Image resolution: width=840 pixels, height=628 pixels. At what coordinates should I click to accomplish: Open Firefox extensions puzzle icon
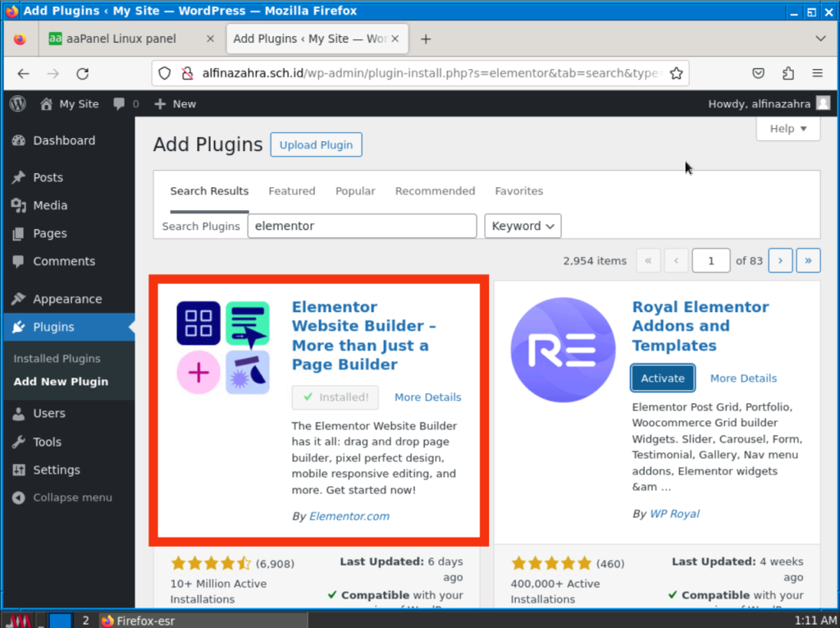click(788, 73)
